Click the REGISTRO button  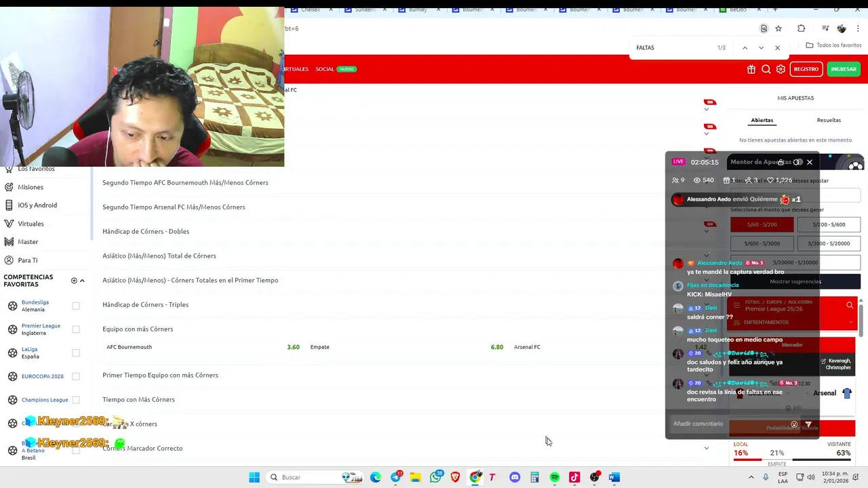coord(806,69)
